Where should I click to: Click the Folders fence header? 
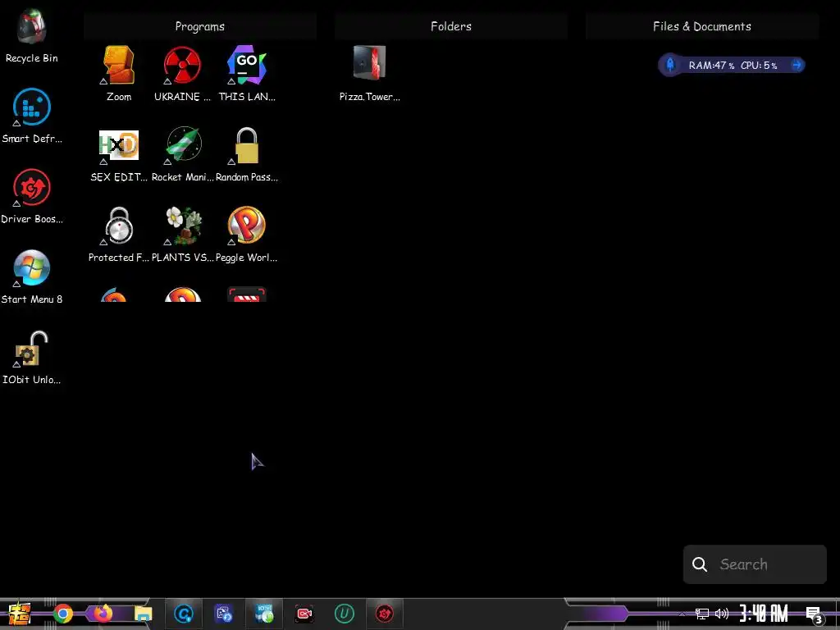point(451,26)
